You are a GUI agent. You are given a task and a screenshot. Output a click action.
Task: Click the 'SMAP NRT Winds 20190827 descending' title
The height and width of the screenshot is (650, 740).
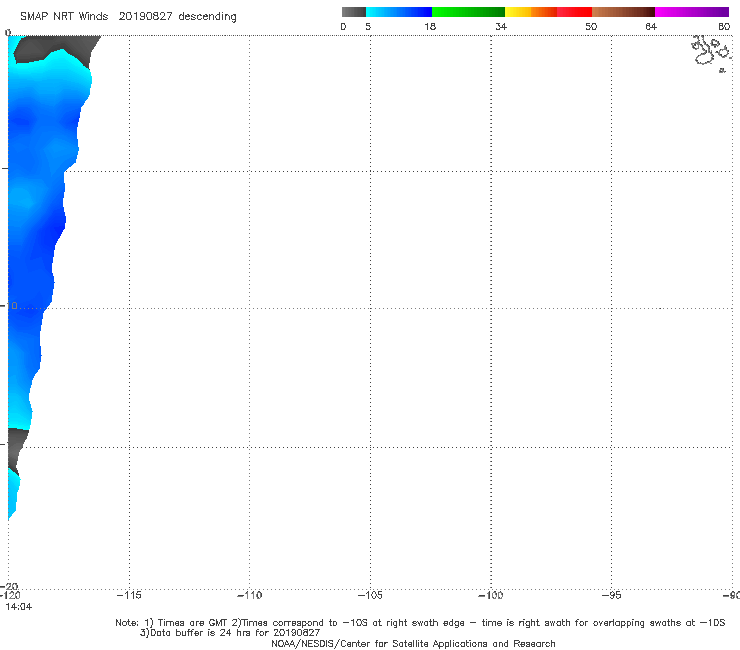tap(128, 17)
